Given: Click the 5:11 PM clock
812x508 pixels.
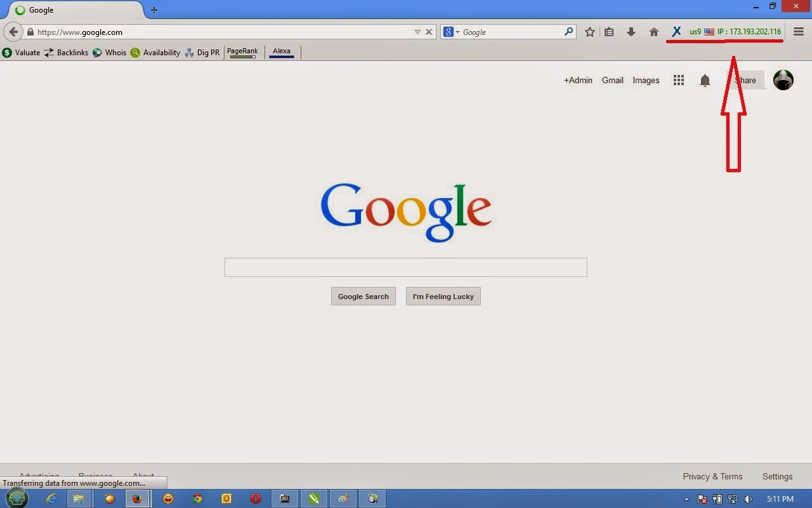Looking at the screenshot, I should pos(780,499).
